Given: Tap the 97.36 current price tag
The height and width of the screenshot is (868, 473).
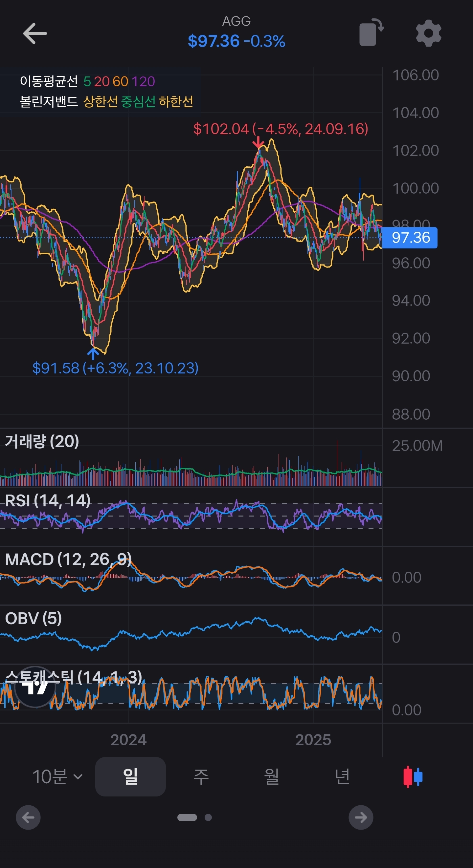Looking at the screenshot, I should (410, 238).
